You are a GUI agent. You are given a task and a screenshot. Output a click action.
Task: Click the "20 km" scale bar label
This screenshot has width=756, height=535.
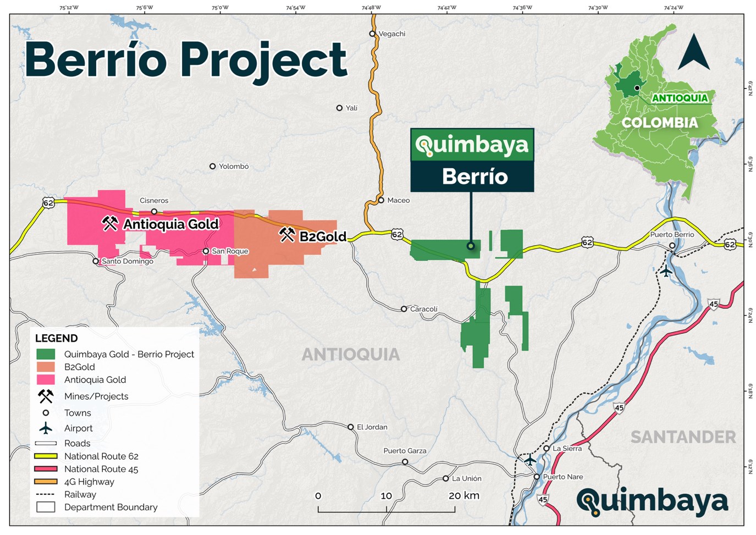464,495
